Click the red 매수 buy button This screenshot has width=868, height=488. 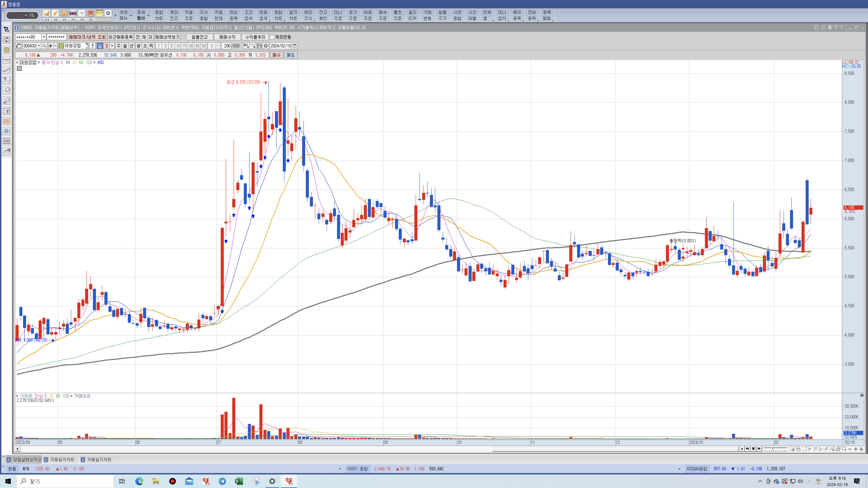[277, 55]
